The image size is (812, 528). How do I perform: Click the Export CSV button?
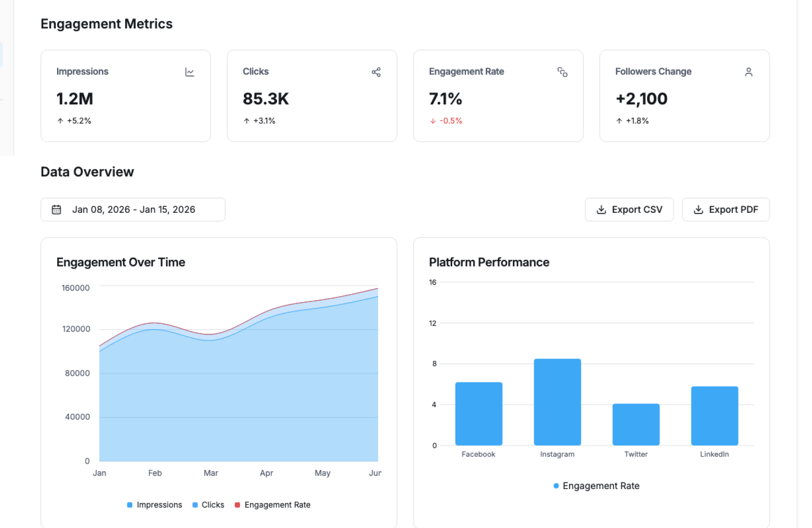629,209
